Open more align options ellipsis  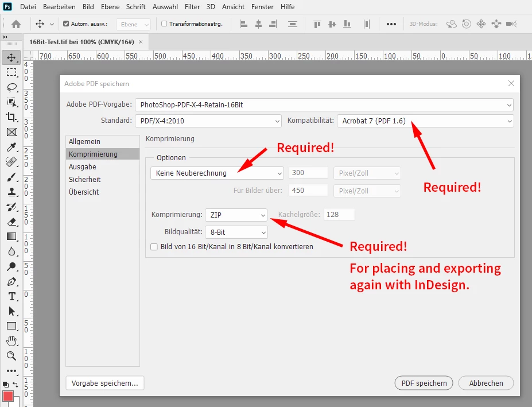tap(391, 24)
